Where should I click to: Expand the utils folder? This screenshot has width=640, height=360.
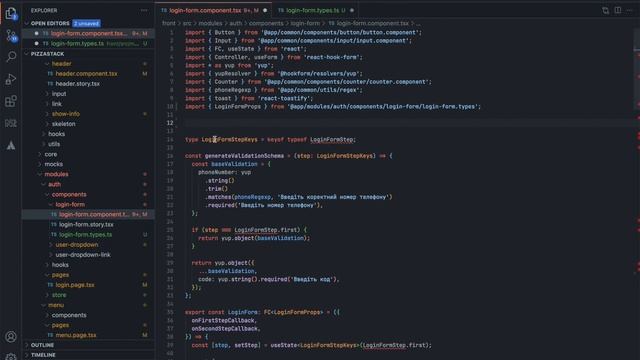(54, 144)
